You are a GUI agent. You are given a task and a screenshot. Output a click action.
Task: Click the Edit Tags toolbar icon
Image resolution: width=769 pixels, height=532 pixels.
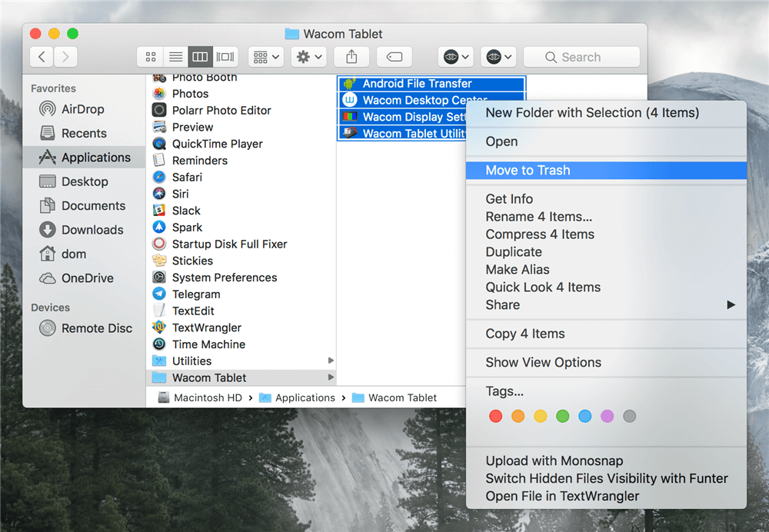pyautogui.click(x=394, y=57)
